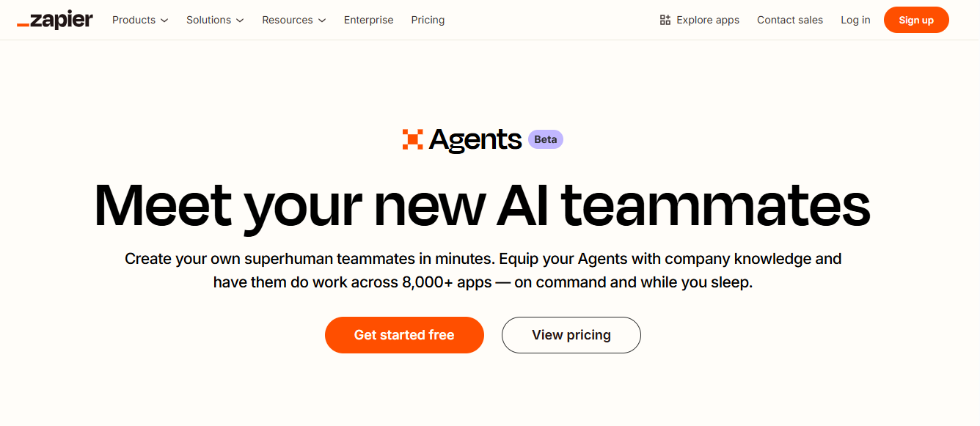This screenshot has height=426, width=980.
Task: Click the grid icon beside Explore apps
Action: click(665, 20)
